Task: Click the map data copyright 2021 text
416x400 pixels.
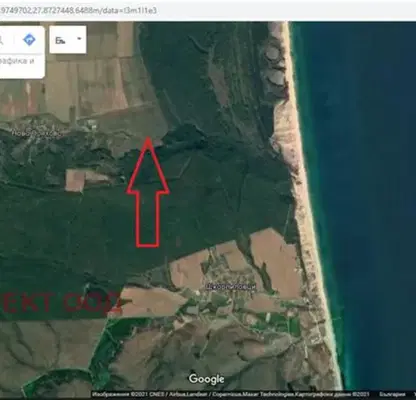Action: point(335,394)
